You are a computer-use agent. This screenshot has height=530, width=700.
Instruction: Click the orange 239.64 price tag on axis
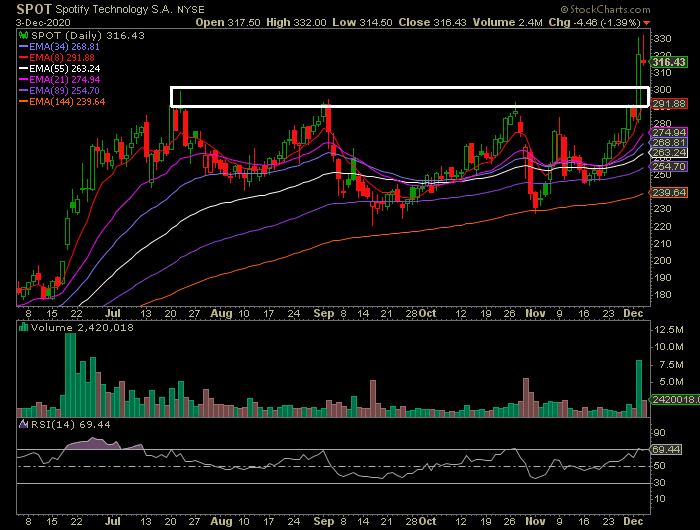pyautogui.click(x=668, y=192)
